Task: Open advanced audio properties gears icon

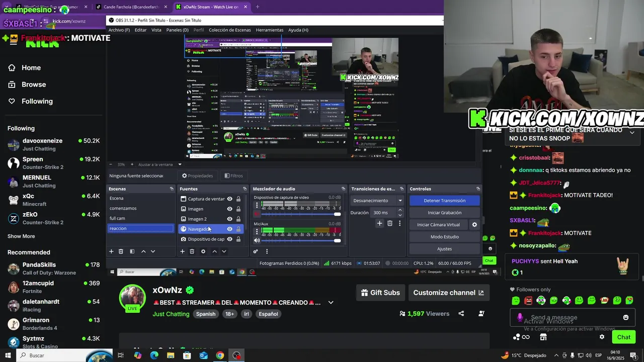Action: (256, 251)
